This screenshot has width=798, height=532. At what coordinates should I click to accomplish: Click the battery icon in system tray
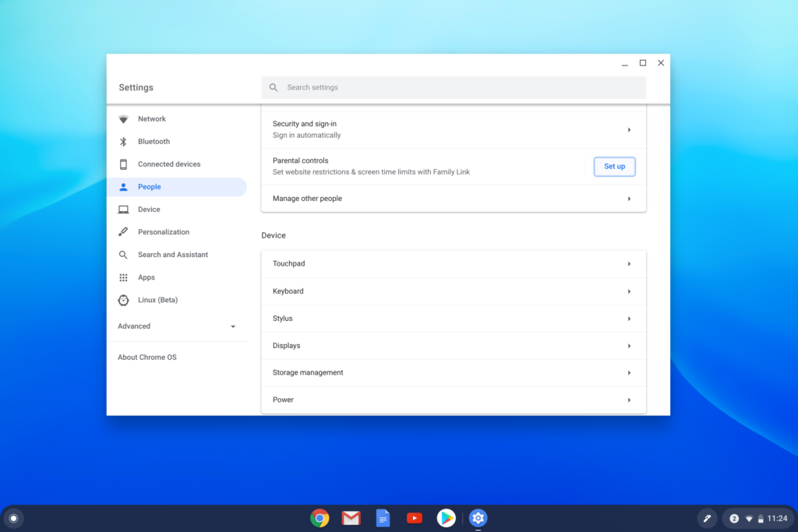tap(761, 518)
